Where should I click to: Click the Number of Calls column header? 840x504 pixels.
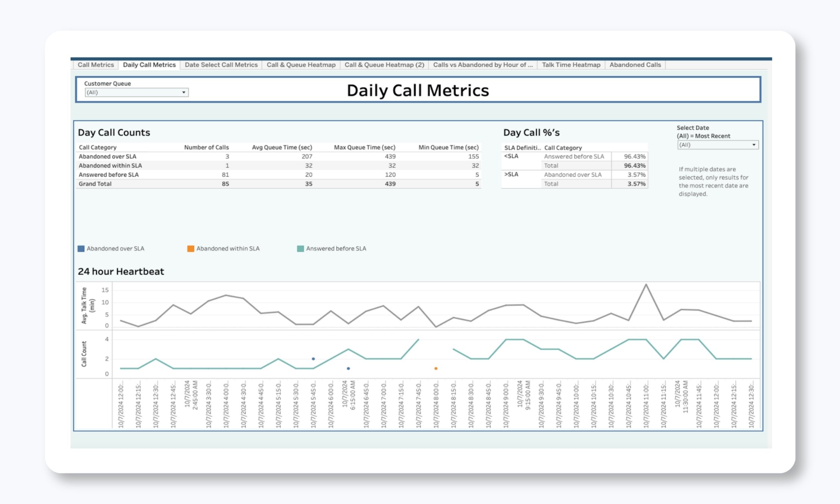point(207,147)
